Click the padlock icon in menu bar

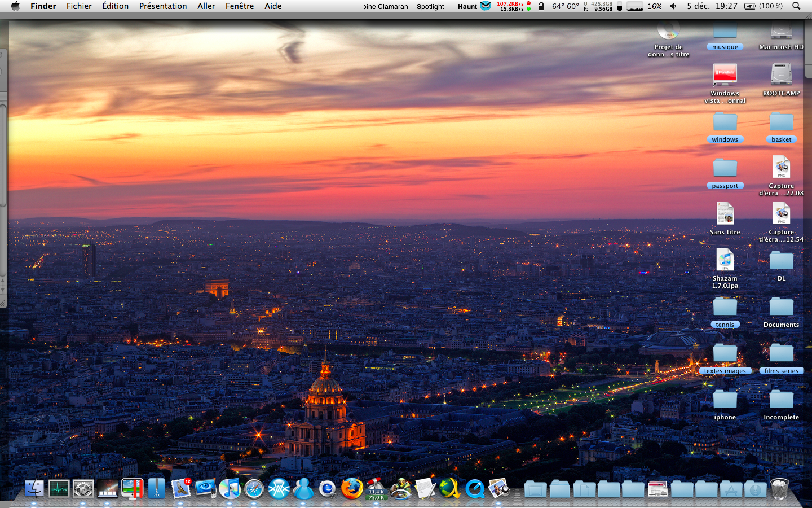pyautogui.click(x=541, y=6)
